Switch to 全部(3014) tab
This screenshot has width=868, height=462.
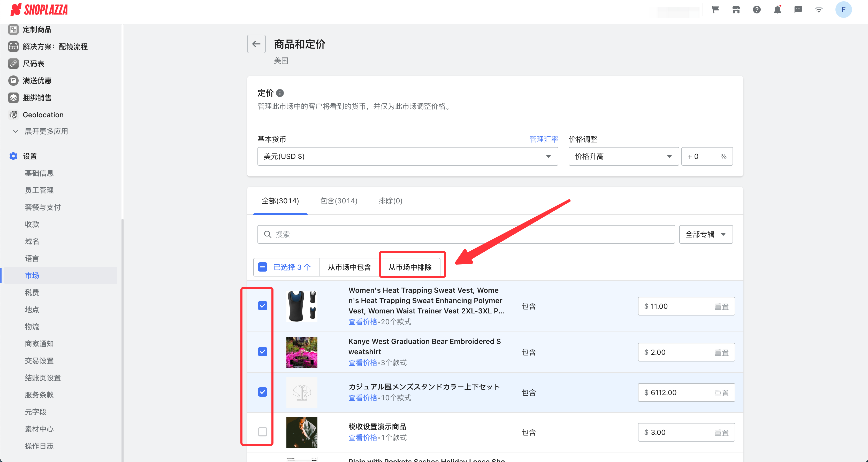(280, 201)
